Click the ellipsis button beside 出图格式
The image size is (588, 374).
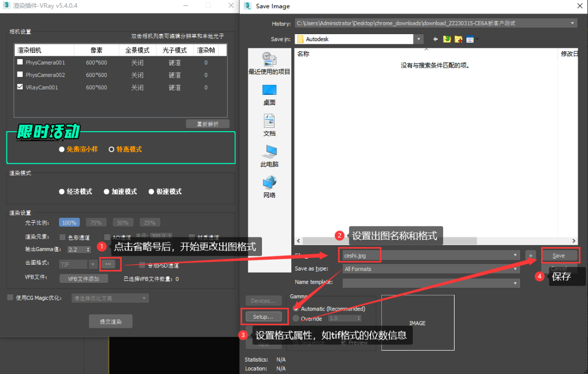[108, 264]
